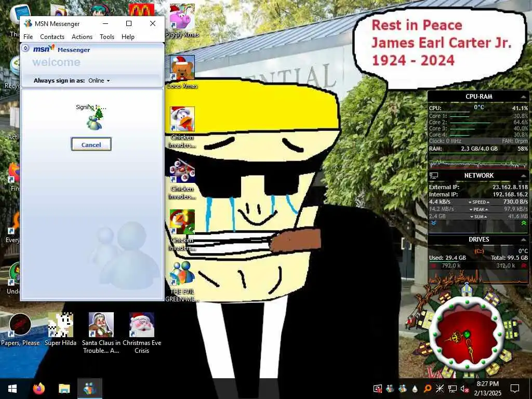532x399 pixels.
Task: Expand the 'Always sign in as' Online dropdown
Action: tap(99, 81)
